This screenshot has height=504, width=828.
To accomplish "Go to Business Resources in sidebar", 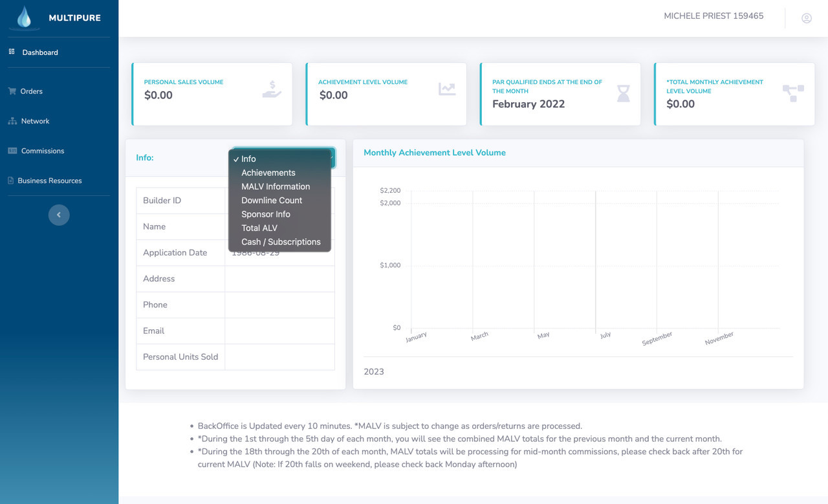I will click(x=50, y=181).
